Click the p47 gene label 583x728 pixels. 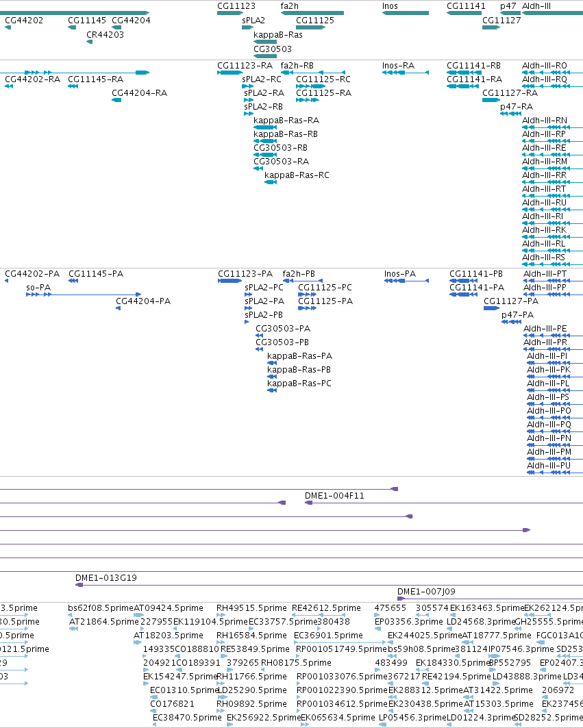pyautogui.click(x=508, y=6)
